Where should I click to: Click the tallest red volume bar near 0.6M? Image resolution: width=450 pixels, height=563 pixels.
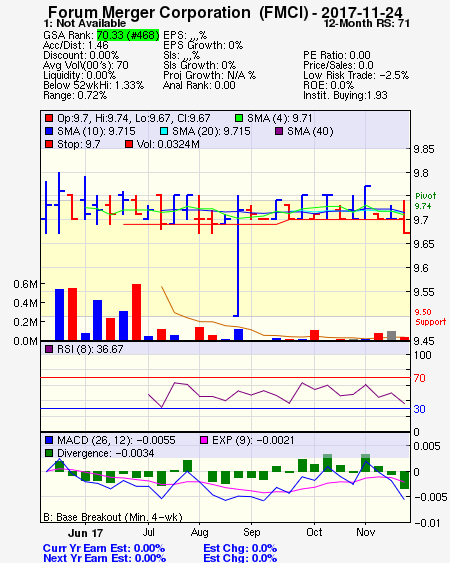coord(136,312)
